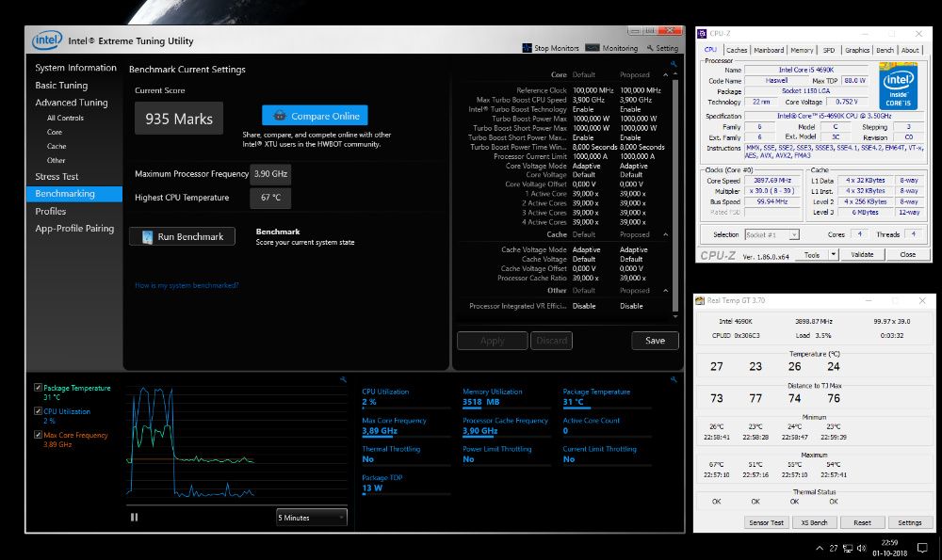Image resolution: width=942 pixels, height=560 pixels.
Task: Click the volume icon in system tray
Action: [862, 548]
